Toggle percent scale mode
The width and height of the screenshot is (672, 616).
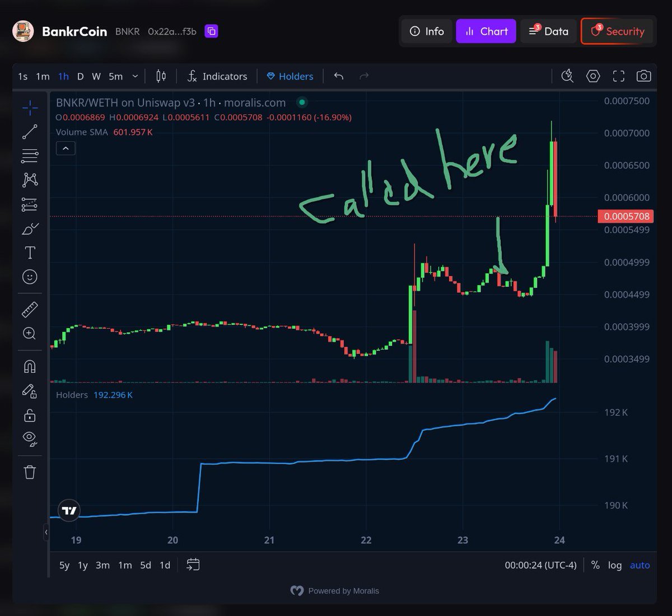(595, 565)
